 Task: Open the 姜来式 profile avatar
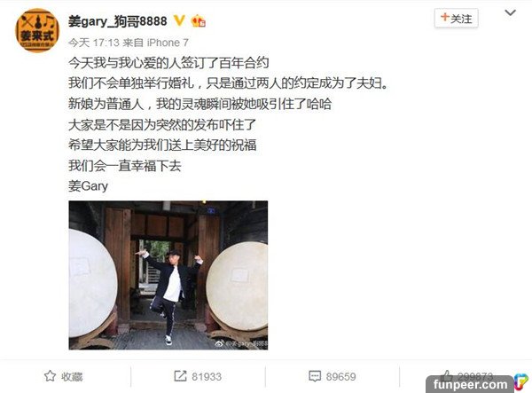[x=37, y=30]
